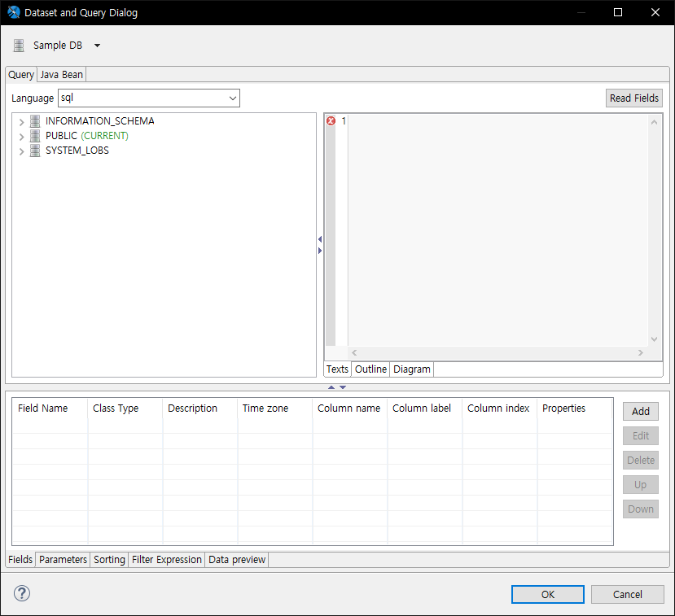Screen dimensions: 675x616
Task: Open the Fields tab
Action: click(20, 559)
